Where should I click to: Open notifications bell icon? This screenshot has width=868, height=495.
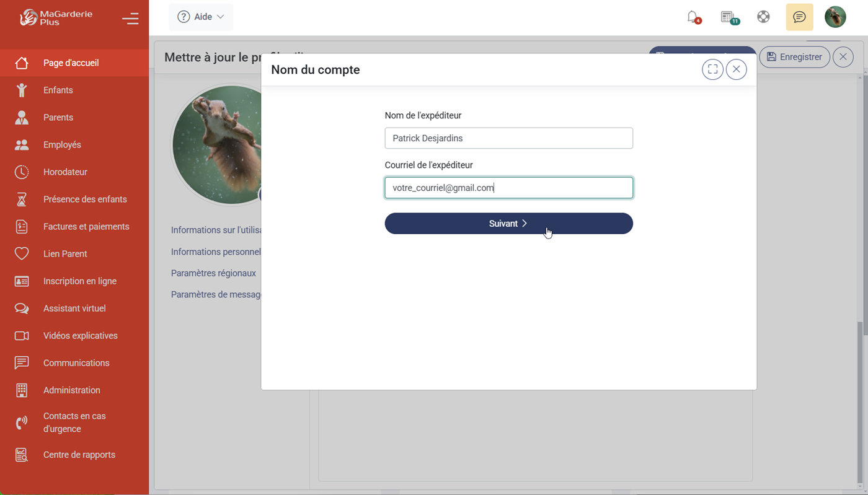[x=693, y=17]
